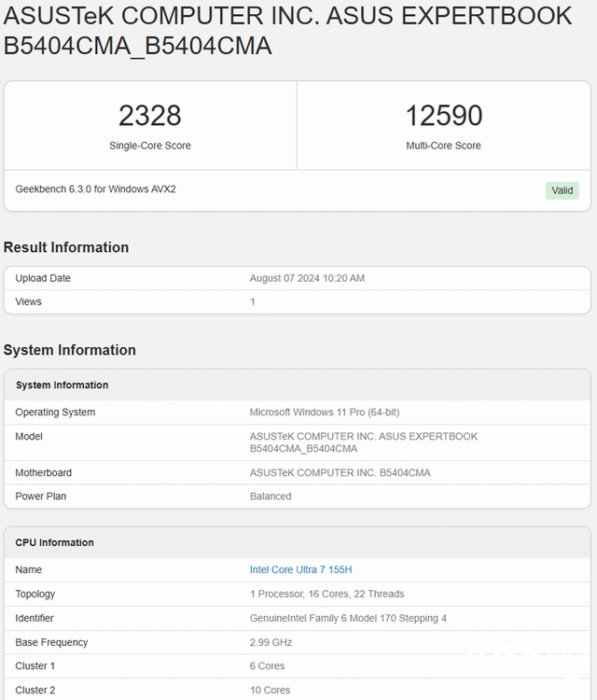Click the Single-Core Score label

pyautogui.click(x=150, y=146)
